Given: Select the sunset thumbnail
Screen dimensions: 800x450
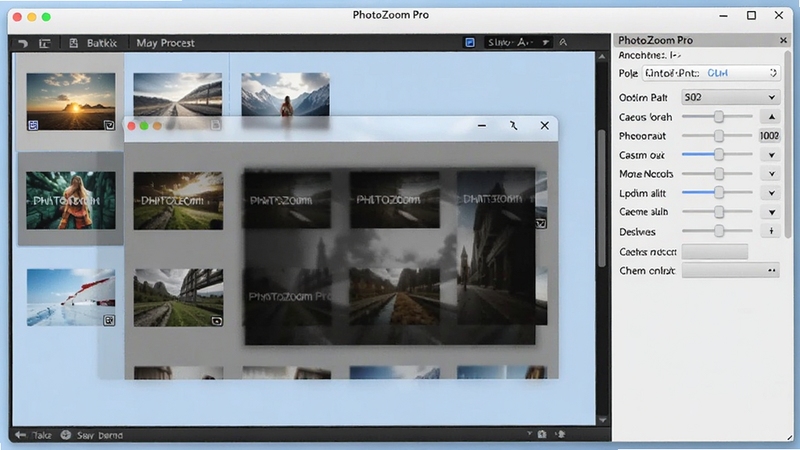Looking at the screenshot, I should (71, 101).
